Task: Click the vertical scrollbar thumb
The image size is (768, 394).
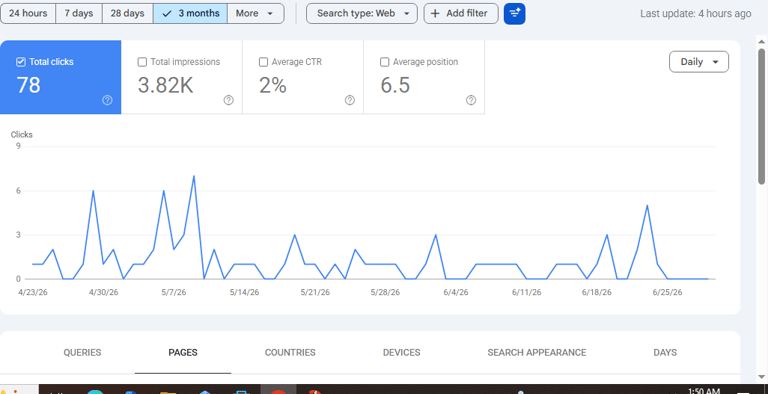Action: [762, 116]
